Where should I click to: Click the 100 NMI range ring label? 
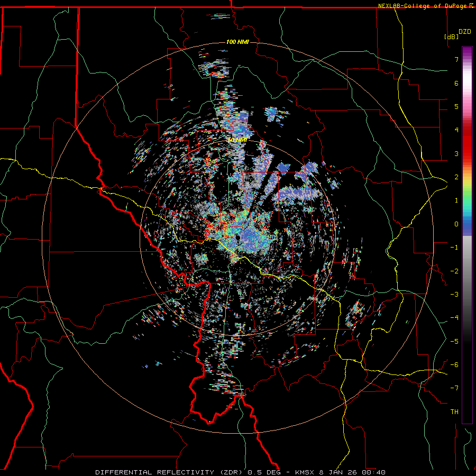(x=237, y=42)
